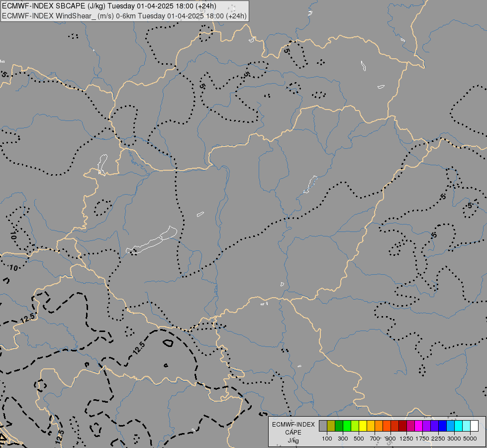Click the 2250 legend value
This screenshot has width=487, height=448.
click(438, 439)
